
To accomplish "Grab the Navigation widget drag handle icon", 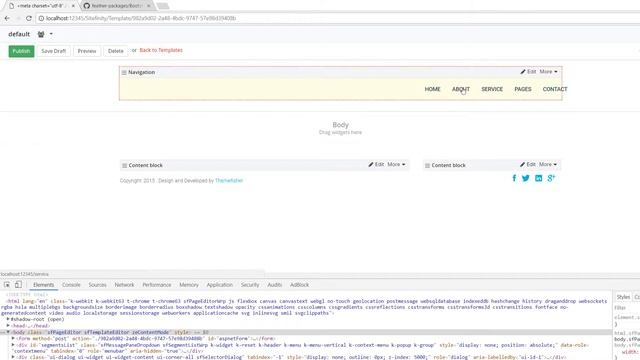I will pos(124,72).
